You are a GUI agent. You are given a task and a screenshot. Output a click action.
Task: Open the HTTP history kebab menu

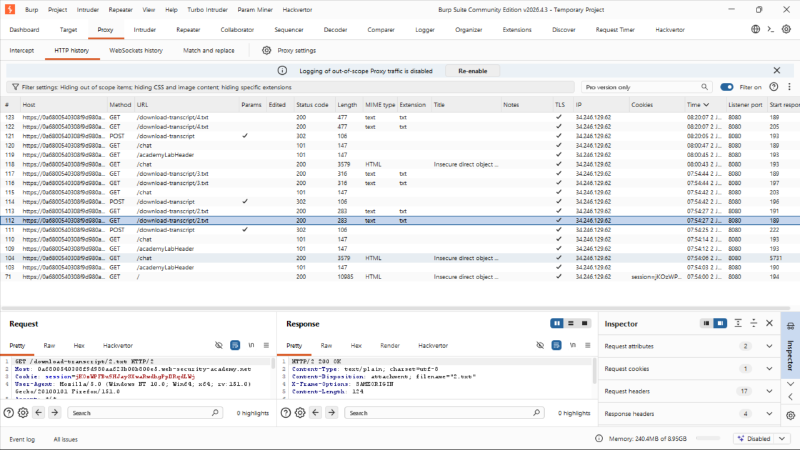[x=789, y=87]
